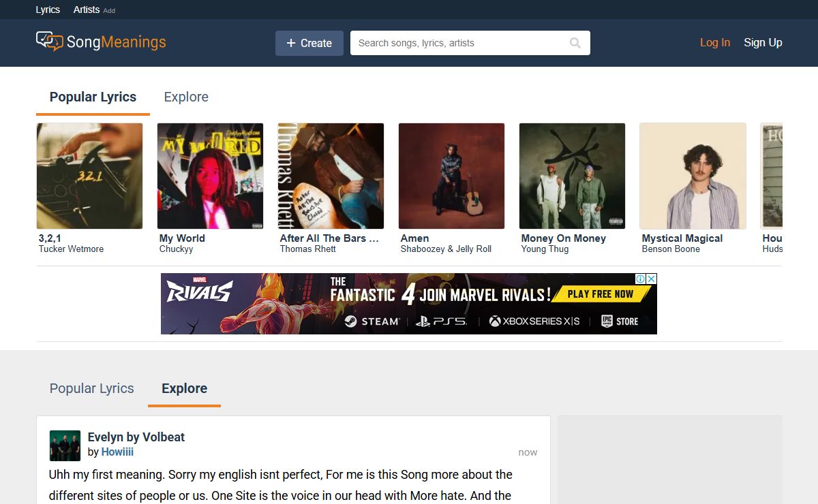Open the Mystical Magical album cover

693,176
